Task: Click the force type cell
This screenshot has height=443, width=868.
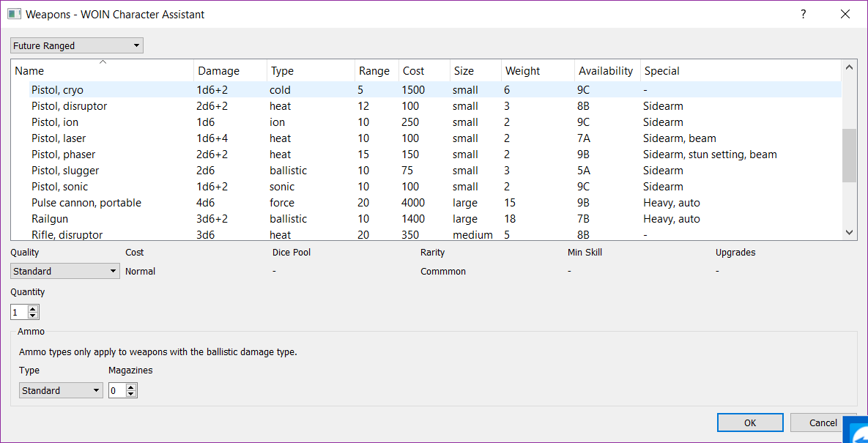Action: click(x=282, y=203)
